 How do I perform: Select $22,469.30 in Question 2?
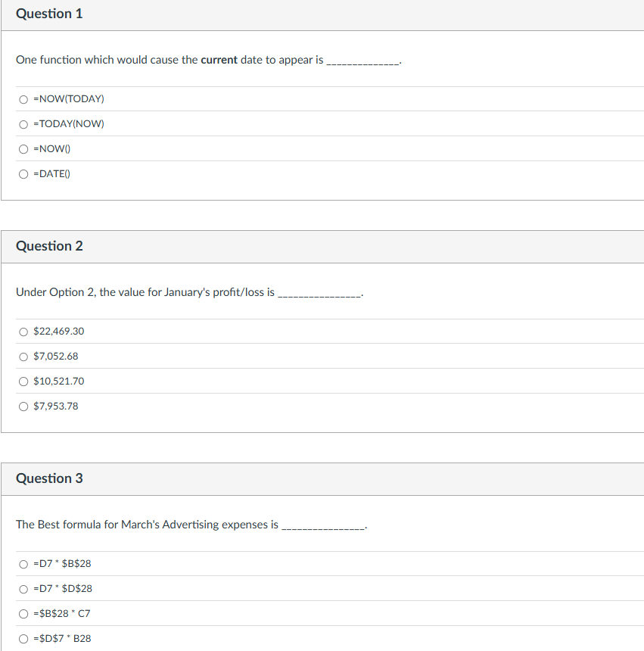coord(23,331)
